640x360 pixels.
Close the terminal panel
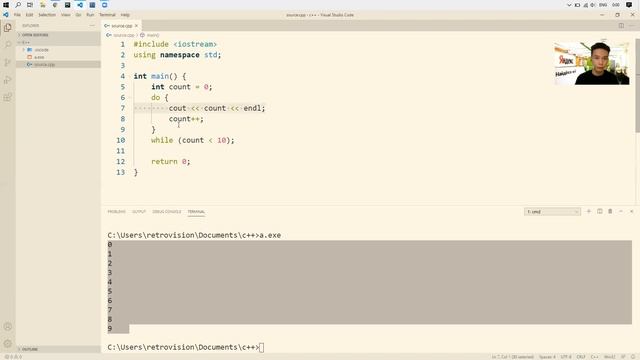click(x=631, y=211)
